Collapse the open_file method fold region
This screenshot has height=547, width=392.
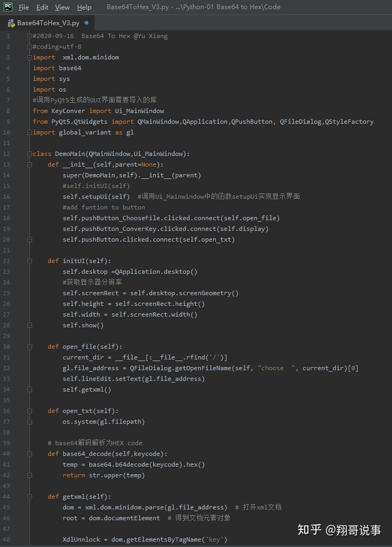tap(29, 347)
